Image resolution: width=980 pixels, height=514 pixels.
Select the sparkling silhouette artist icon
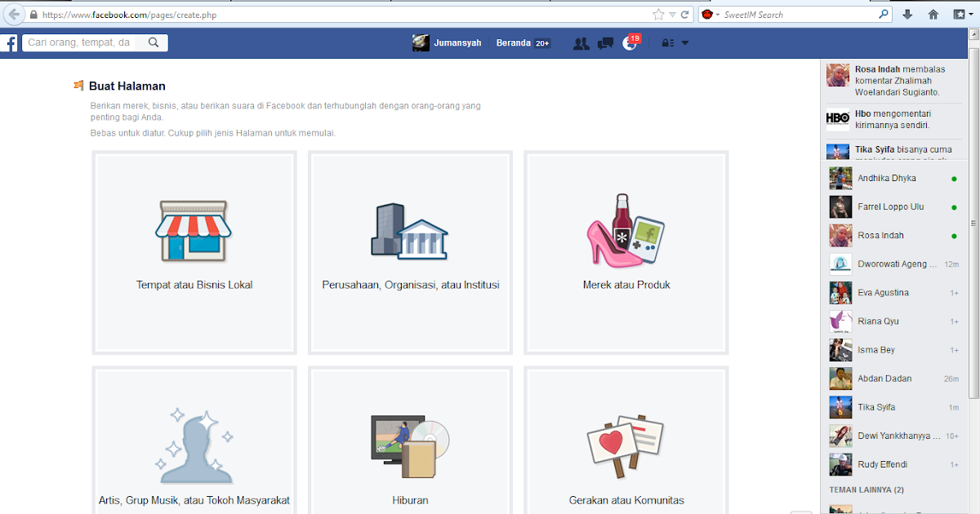[x=194, y=445]
